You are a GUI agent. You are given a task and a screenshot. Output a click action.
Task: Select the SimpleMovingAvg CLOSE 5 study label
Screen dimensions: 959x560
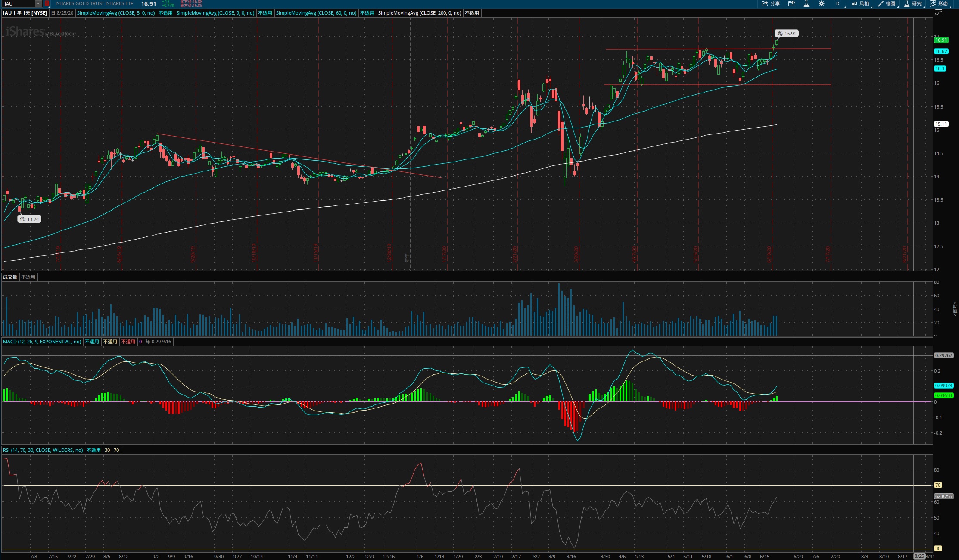(x=116, y=13)
